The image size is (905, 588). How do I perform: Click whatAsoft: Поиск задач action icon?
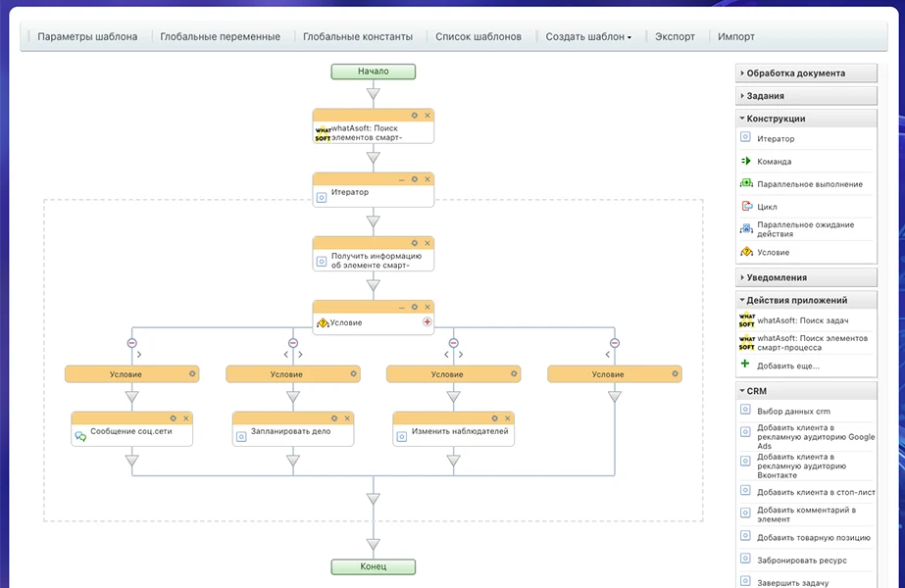pos(747,320)
